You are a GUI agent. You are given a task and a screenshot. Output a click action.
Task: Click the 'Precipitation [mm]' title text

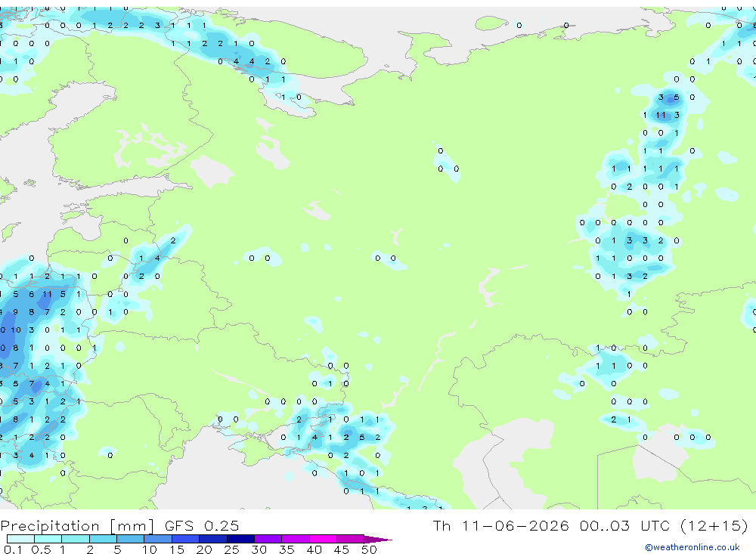[x=77, y=526]
